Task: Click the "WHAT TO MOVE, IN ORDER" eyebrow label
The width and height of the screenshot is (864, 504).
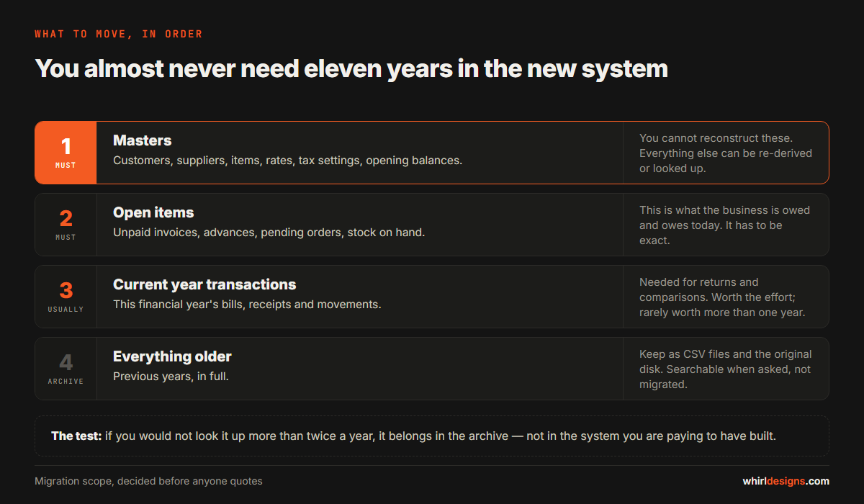Action: (119, 34)
